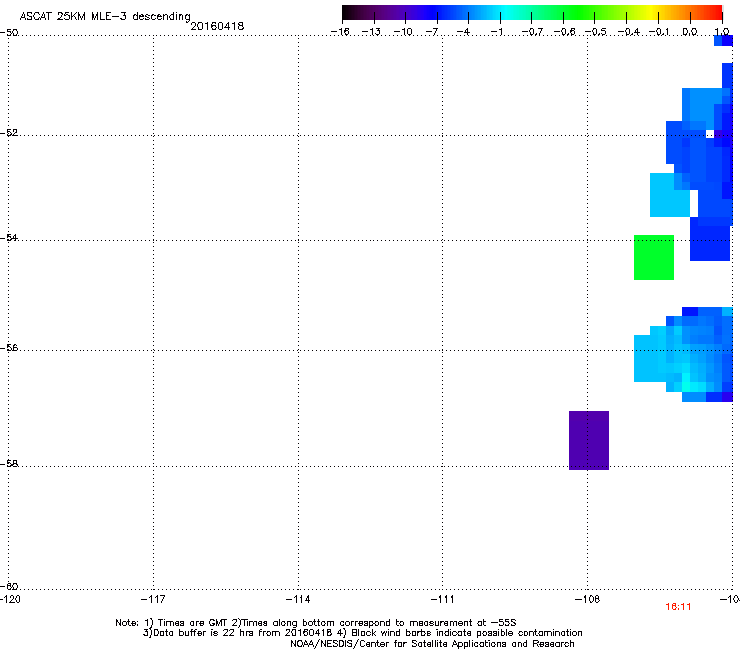Click the colorbar tick label -10

pos(403,32)
